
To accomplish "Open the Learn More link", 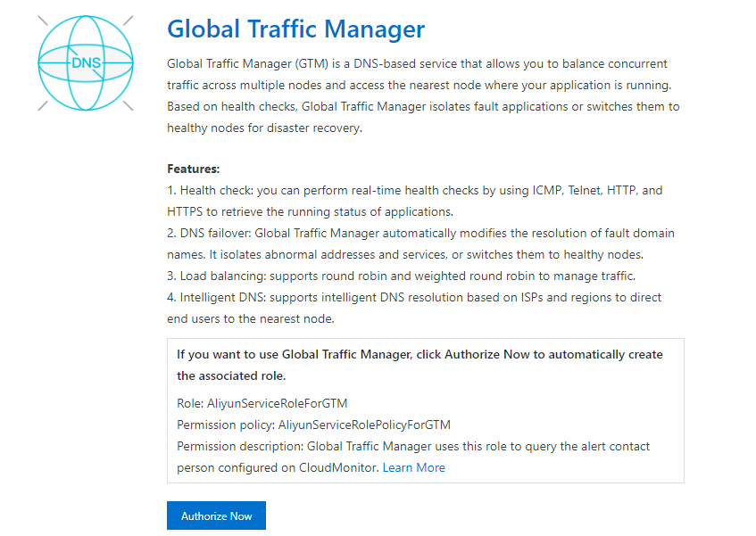I will (x=413, y=467).
